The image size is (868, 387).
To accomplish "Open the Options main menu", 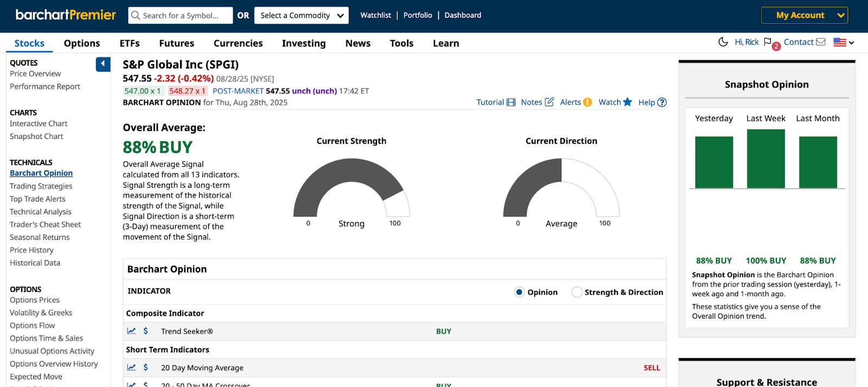I will [x=82, y=43].
